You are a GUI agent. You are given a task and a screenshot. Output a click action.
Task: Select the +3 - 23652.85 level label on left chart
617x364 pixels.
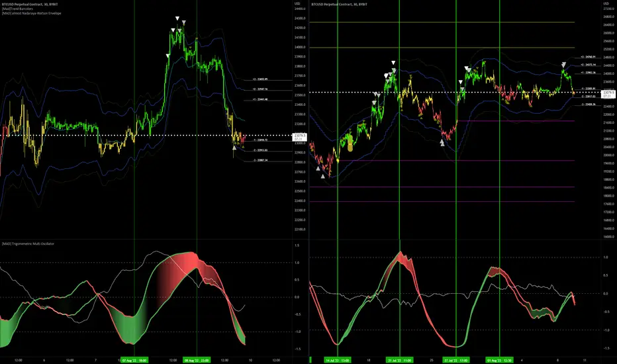coord(260,79)
